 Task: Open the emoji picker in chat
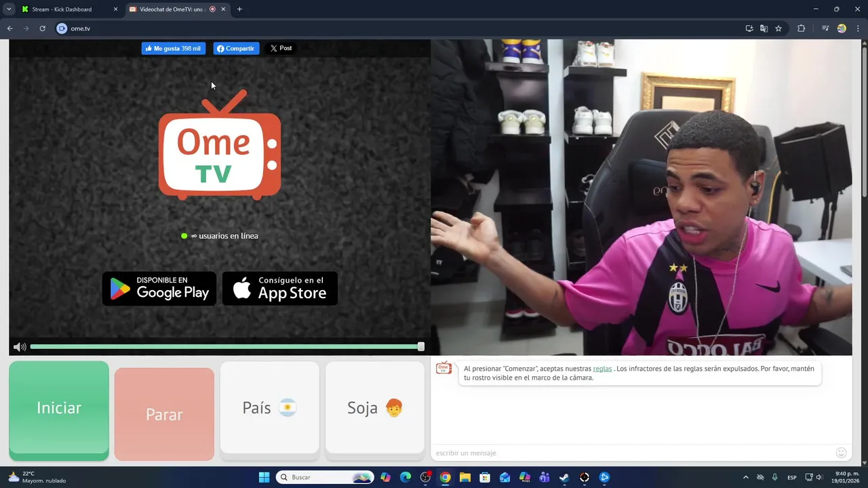click(x=842, y=453)
